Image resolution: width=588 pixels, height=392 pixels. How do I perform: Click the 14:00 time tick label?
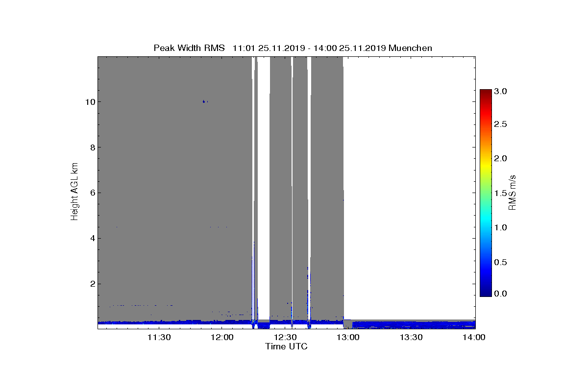tap(474, 337)
